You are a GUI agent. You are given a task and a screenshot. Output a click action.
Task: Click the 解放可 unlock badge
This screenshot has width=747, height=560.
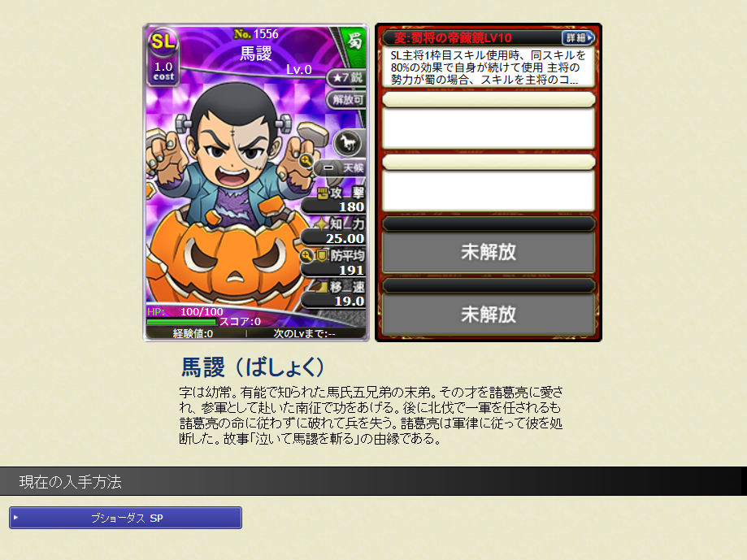pyautogui.click(x=347, y=99)
